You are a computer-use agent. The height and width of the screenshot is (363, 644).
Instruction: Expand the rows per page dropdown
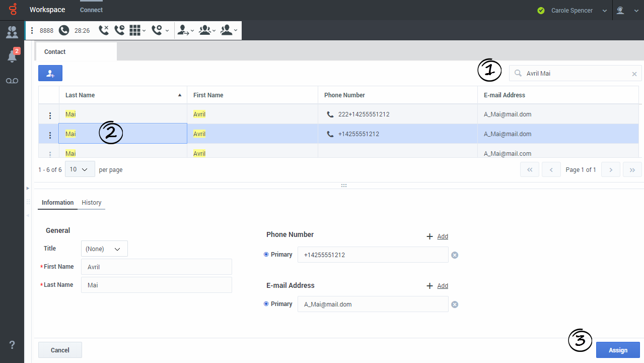80,169
